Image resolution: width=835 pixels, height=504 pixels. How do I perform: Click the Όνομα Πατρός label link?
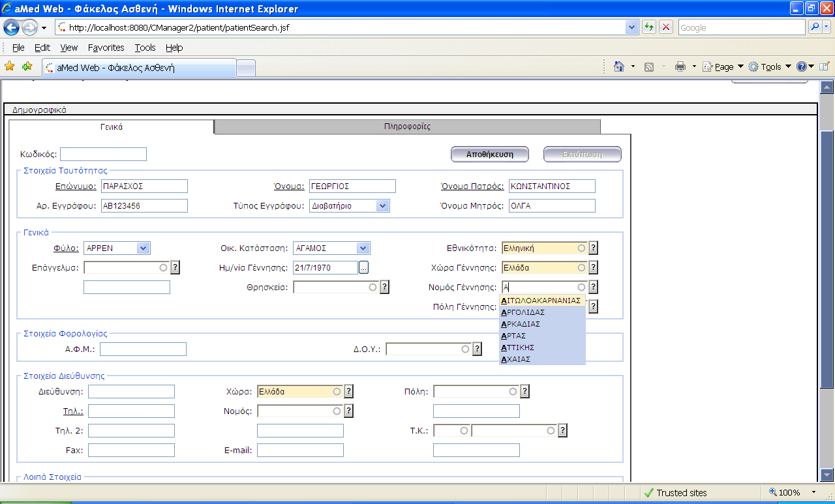click(472, 186)
